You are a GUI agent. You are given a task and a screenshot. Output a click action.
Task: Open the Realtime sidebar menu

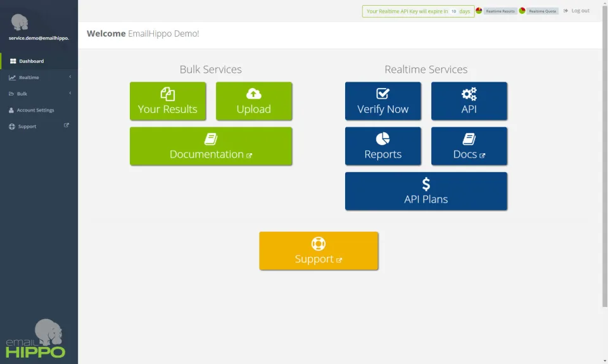point(39,77)
